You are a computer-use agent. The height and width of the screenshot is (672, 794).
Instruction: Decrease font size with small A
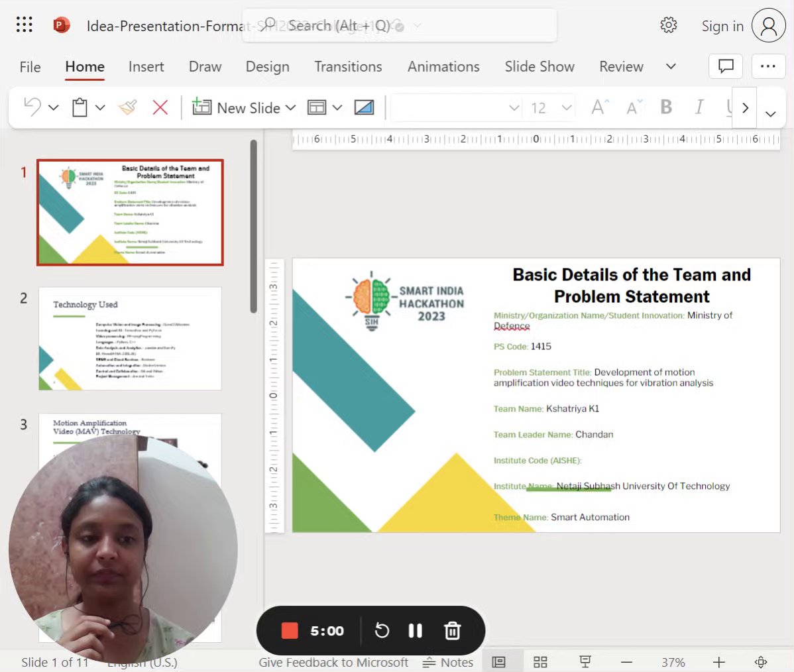click(634, 107)
